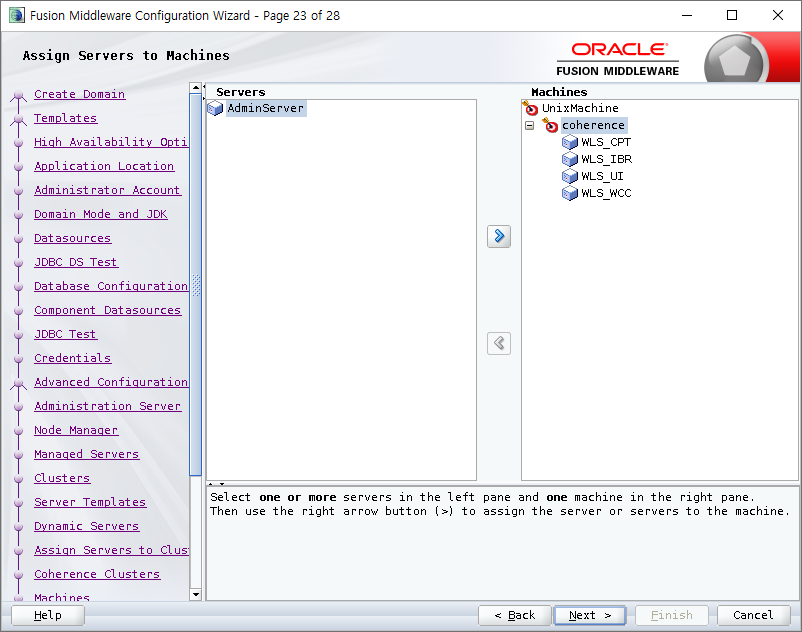Click the WLS_WCC server cube icon
The image size is (802, 632).
click(570, 193)
